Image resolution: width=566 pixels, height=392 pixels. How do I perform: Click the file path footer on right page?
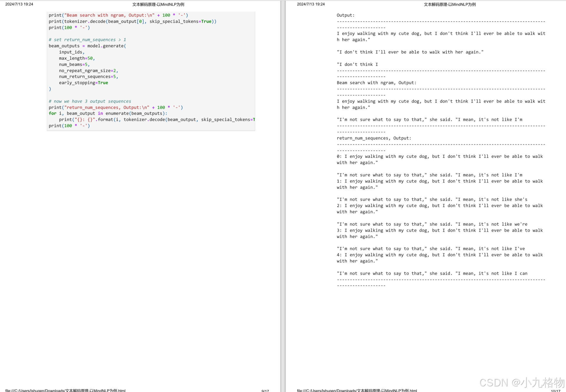pyautogui.click(x=357, y=390)
